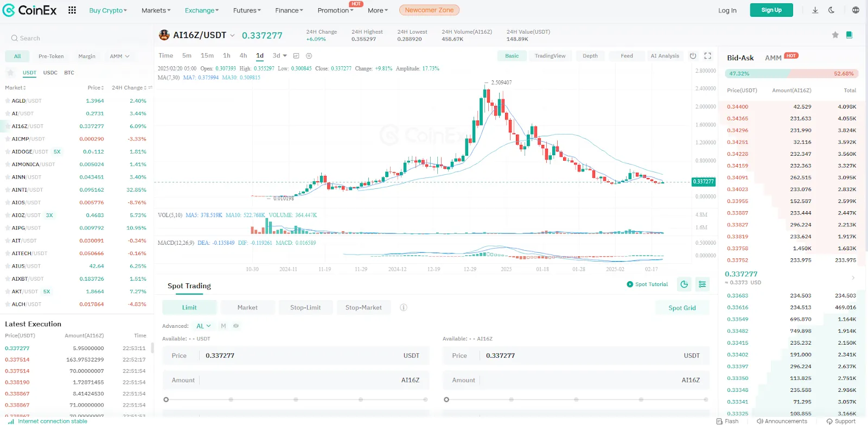The image size is (868, 425).
Task: Sort market list by Price
Action: click(95, 88)
